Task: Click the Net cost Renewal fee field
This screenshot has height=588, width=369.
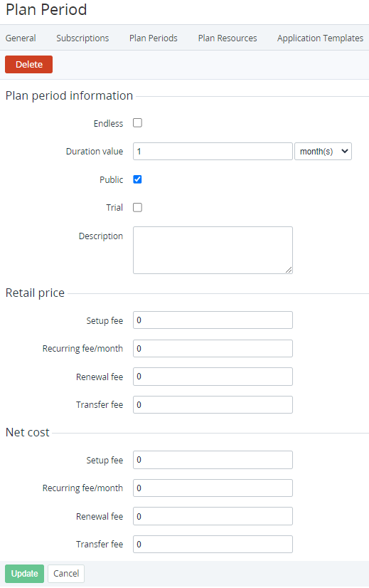Action: point(213,516)
